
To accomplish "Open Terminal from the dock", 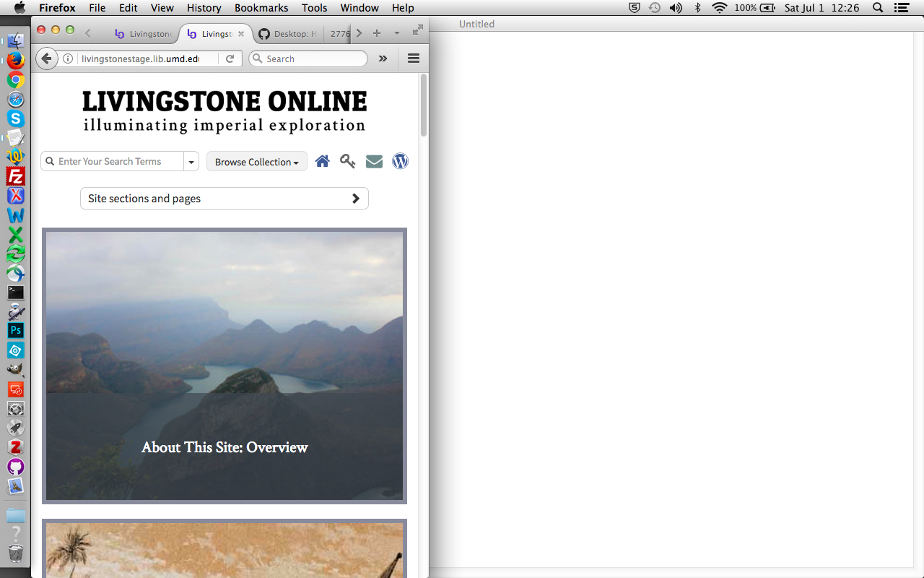I will coord(16,293).
